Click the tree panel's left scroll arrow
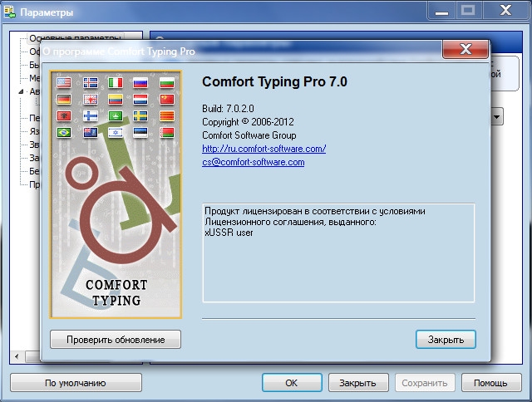The width and height of the screenshot is (532, 402). pyautogui.click(x=17, y=356)
